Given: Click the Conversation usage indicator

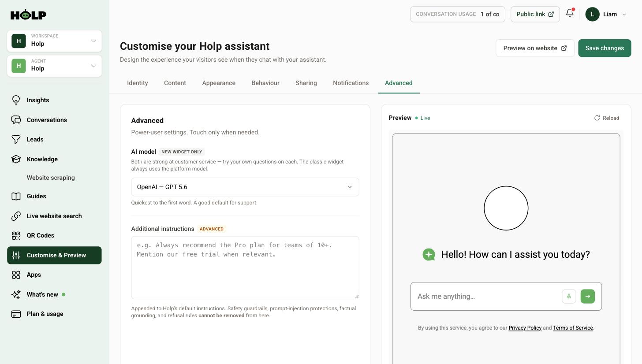Looking at the screenshot, I should (457, 14).
